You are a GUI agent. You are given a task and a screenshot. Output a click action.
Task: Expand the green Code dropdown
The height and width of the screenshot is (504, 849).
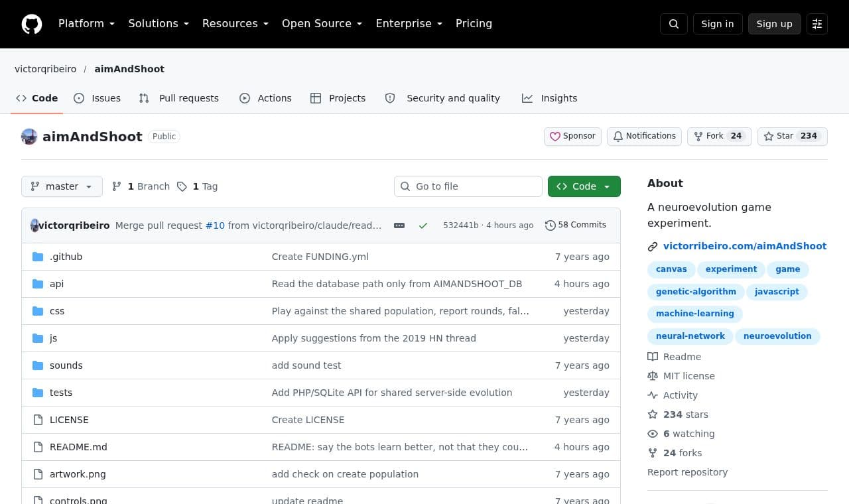584,186
